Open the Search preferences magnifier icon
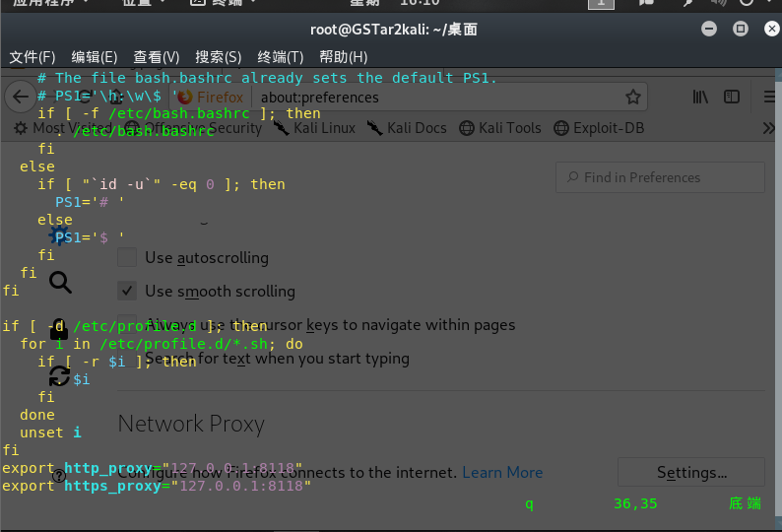782x532 pixels. click(60, 284)
